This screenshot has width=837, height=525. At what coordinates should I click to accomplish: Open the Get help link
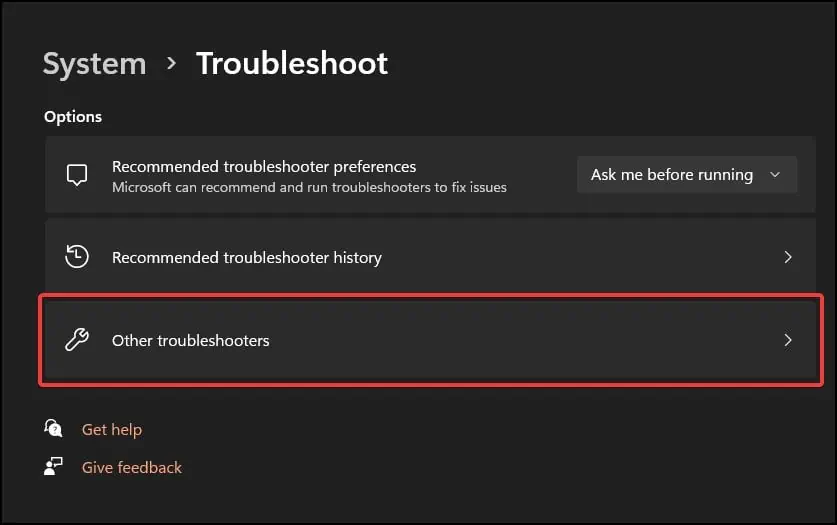(x=112, y=430)
